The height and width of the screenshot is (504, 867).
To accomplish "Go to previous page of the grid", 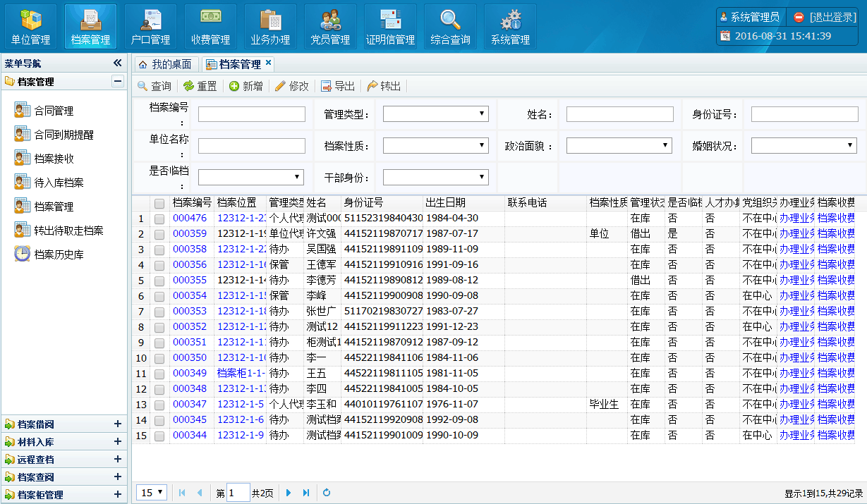I will pyautogui.click(x=200, y=493).
